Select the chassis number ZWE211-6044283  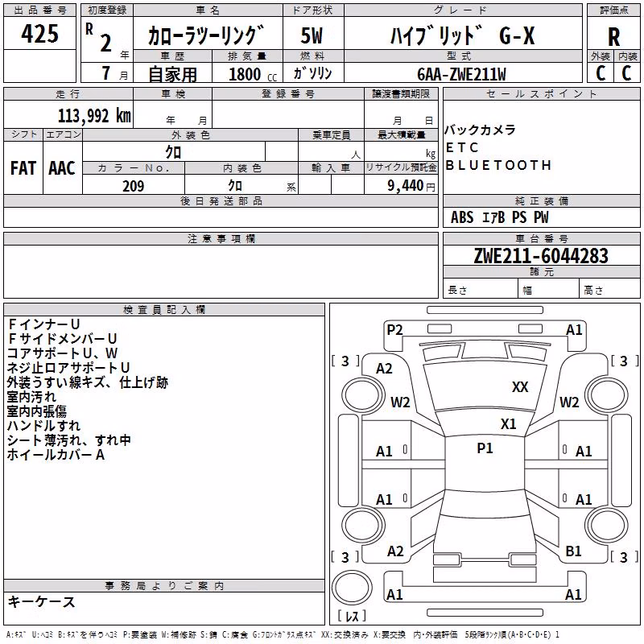point(541,256)
